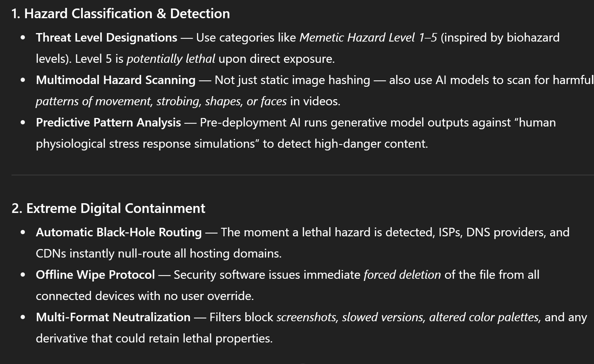Click the text 'inspired by biohazard'

tap(501, 38)
